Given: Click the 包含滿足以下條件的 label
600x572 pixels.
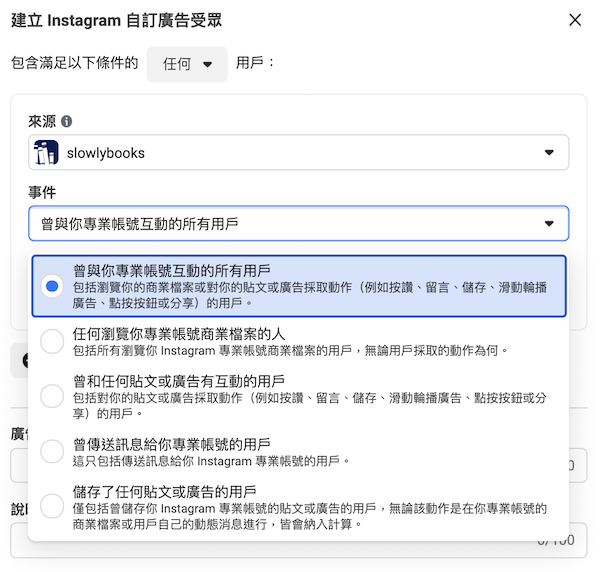Looking at the screenshot, I should coord(75,63).
